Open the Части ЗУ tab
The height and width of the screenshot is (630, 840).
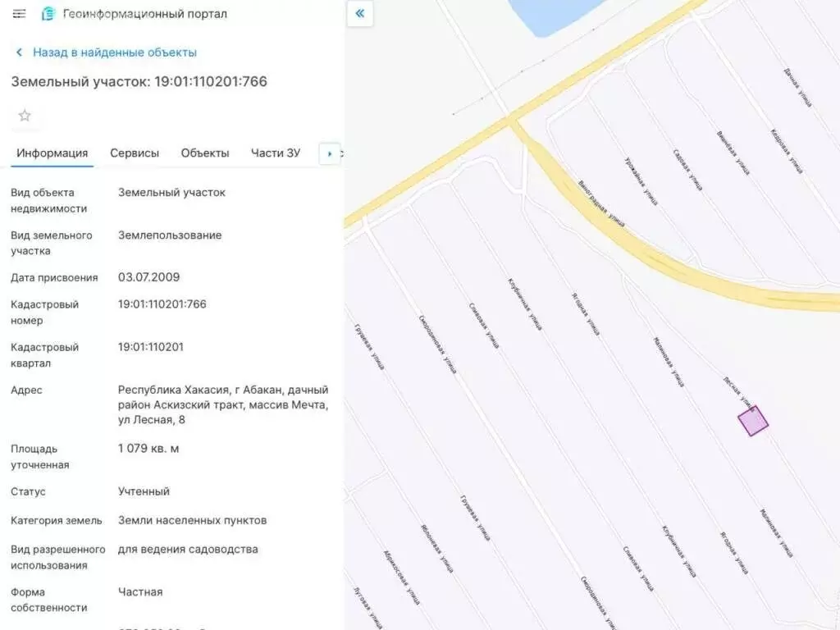pyautogui.click(x=276, y=153)
